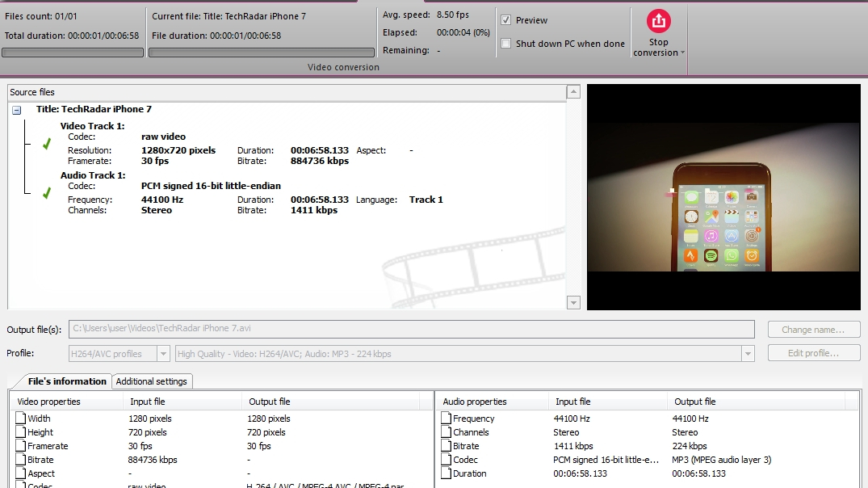Click the video preview thumbnail
Viewport: 868px width, 488px height.
coord(723,196)
